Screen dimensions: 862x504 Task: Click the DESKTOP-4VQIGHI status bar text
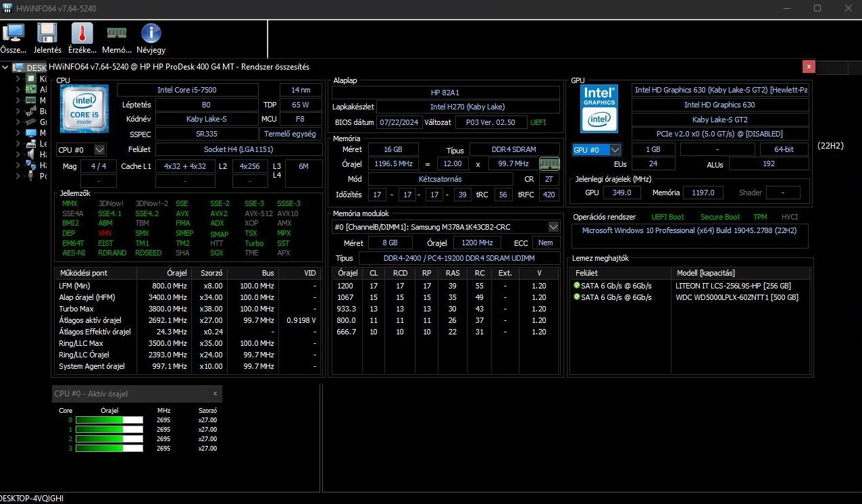point(32,498)
